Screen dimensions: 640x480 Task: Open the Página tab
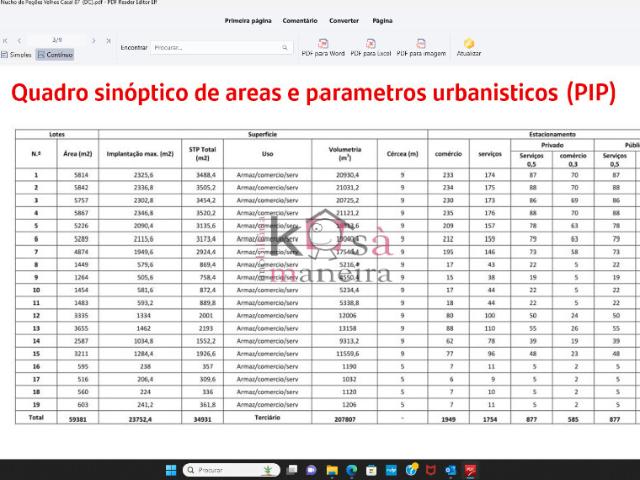382,21
